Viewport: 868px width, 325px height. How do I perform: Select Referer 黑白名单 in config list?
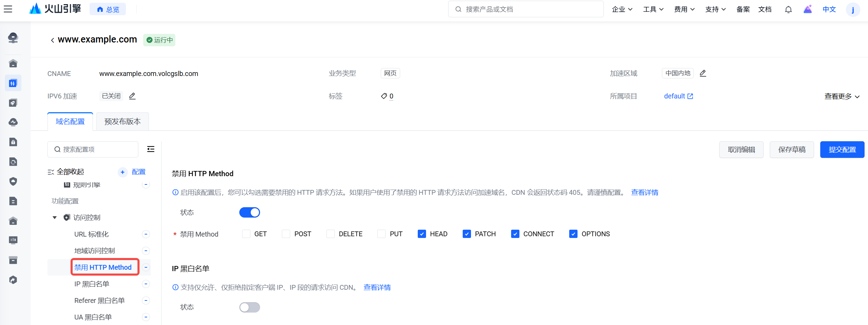(99, 300)
